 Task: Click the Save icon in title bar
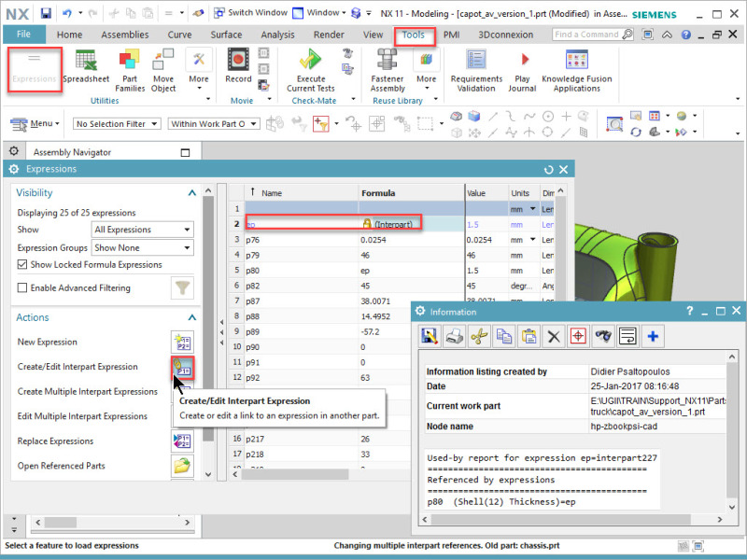(46, 13)
